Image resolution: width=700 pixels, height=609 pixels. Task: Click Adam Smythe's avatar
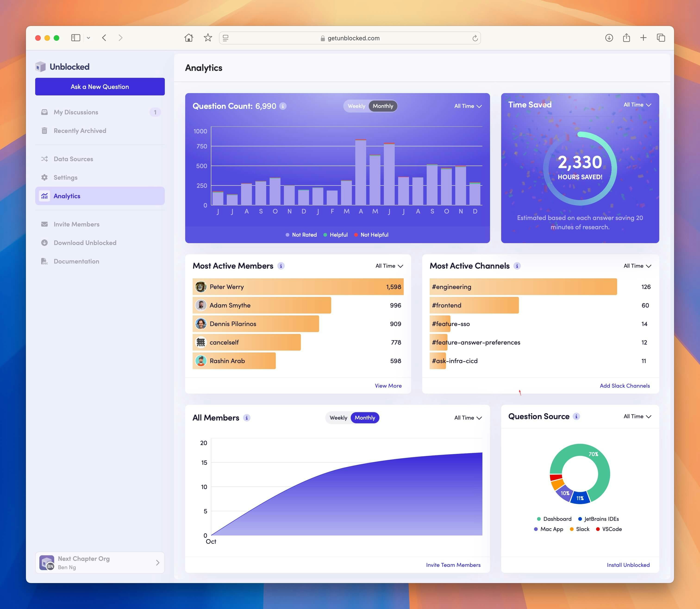[x=201, y=305]
